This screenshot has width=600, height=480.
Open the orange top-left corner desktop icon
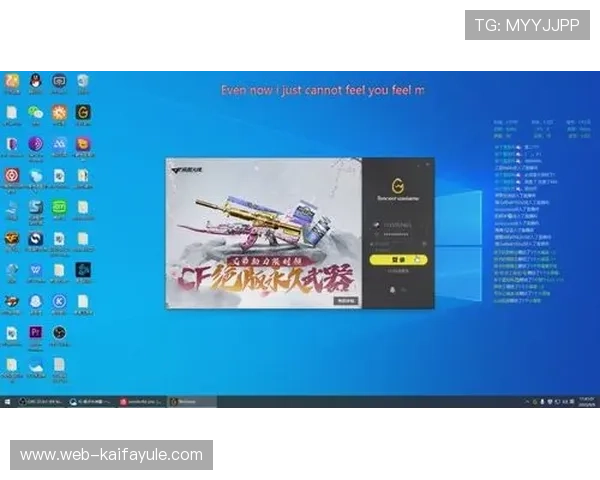point(12,81)
